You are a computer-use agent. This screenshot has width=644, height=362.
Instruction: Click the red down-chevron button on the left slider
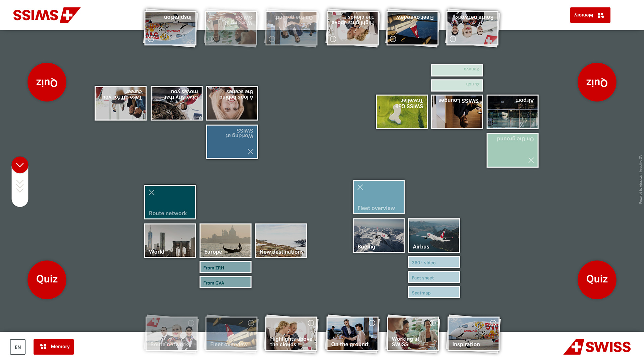(20, 165)
